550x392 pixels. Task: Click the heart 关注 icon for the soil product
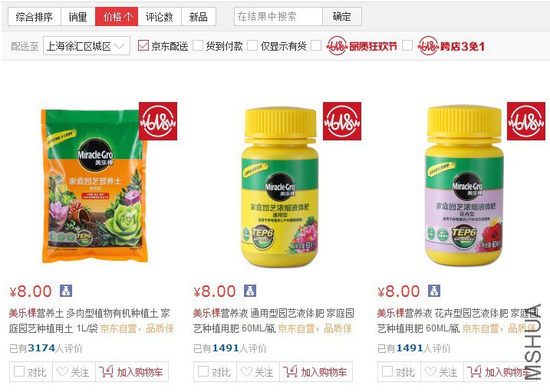(x=62, y=371)
